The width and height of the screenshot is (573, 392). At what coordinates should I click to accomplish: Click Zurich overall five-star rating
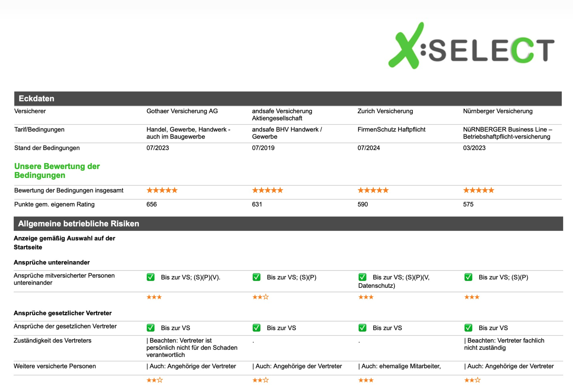point(373,190)
